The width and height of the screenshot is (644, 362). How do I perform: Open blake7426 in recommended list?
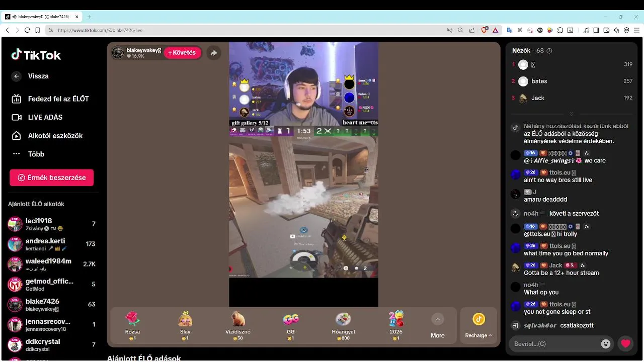click(x=51, y=304)
